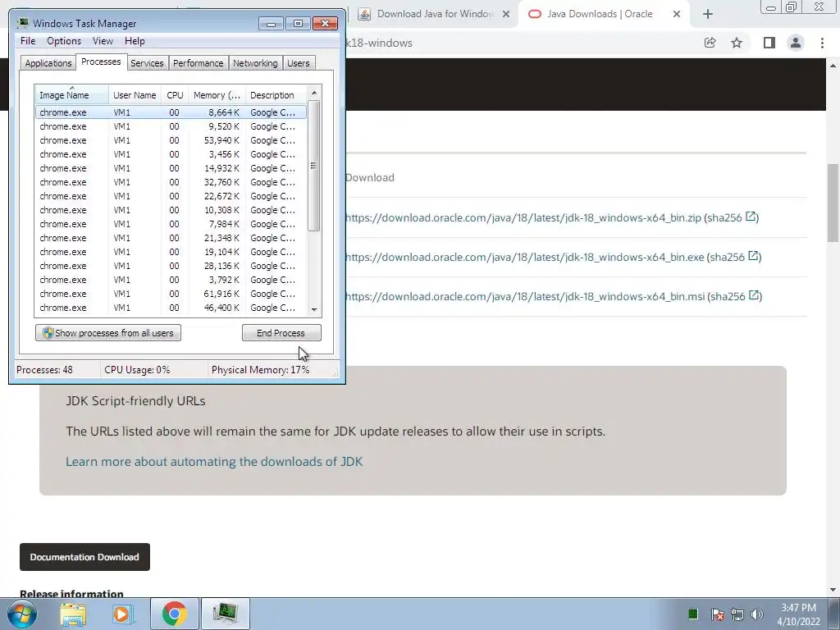
Task: Click the process list scrollbar thumb
Action: coord(314,166)
